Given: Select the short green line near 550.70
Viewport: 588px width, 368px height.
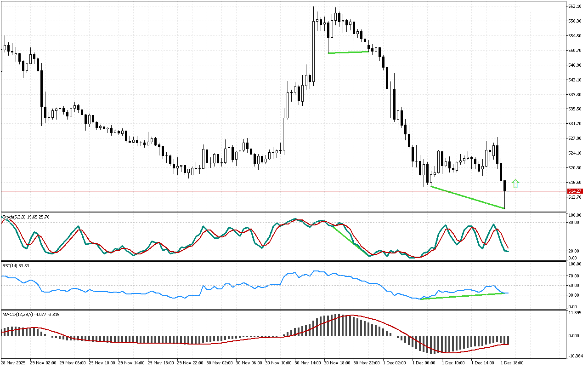Looking at the screenshot, I should click(348, 52).
